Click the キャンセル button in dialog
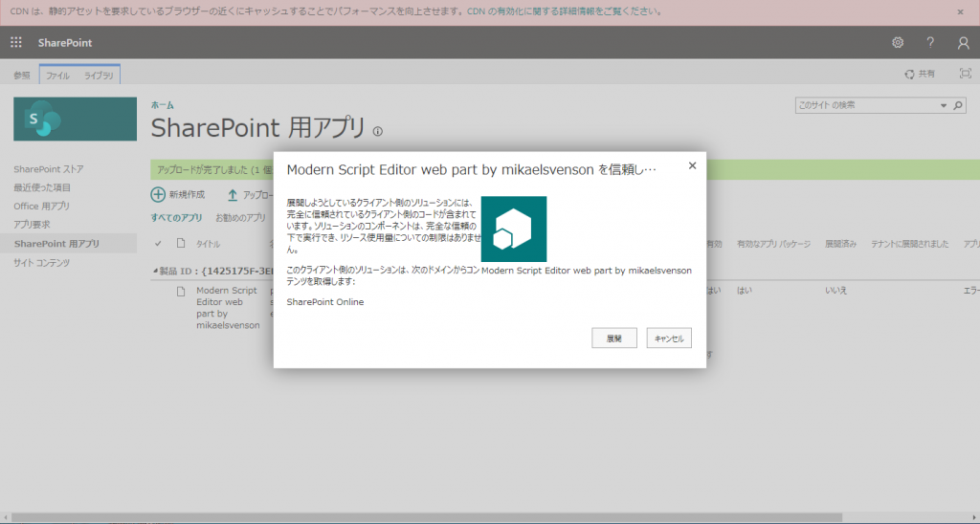 pyautogui.click(x=669, y=338)
